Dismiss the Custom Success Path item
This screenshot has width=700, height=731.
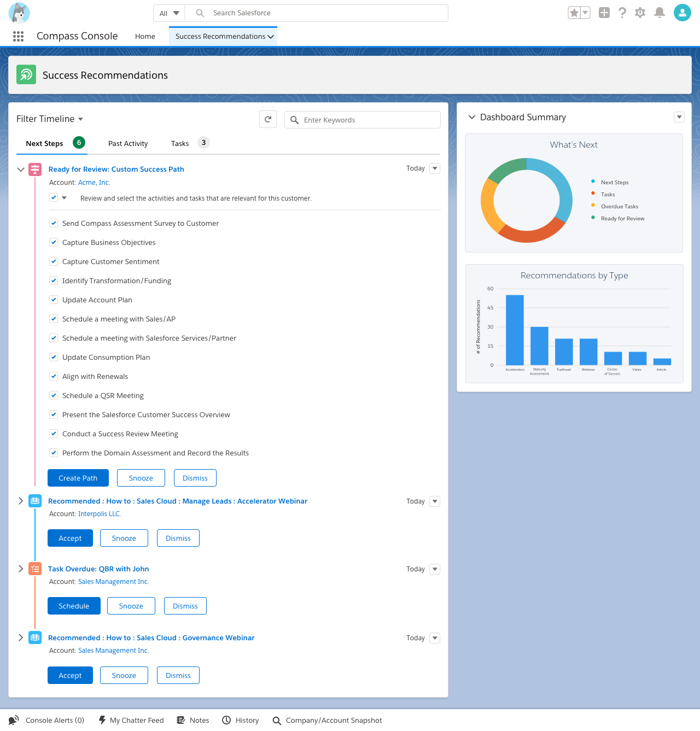coord(195,478)
